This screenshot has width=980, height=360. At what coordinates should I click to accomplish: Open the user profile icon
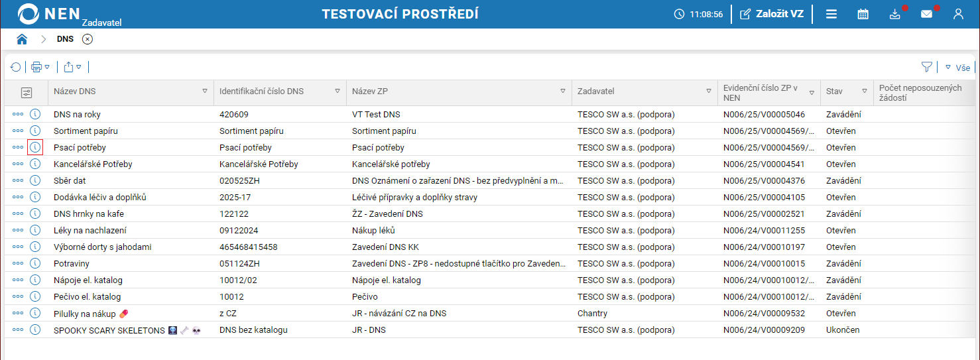(958, 14)
